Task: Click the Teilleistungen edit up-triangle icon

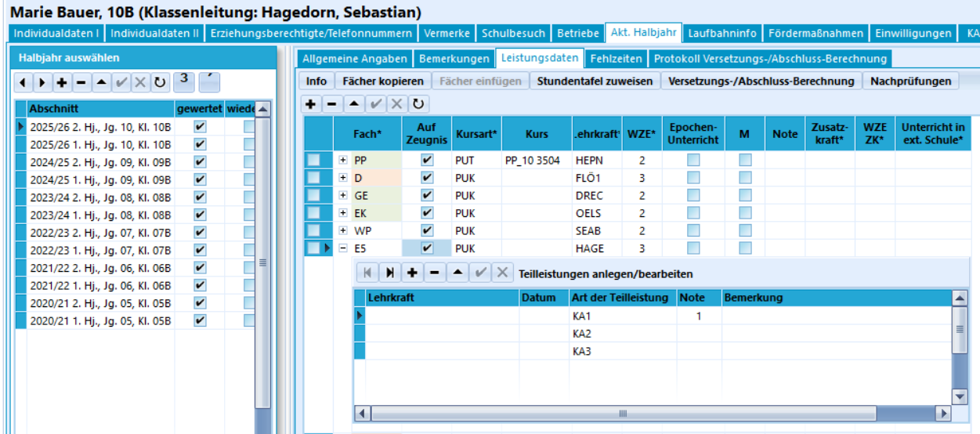Action: (x=457, y=273)
